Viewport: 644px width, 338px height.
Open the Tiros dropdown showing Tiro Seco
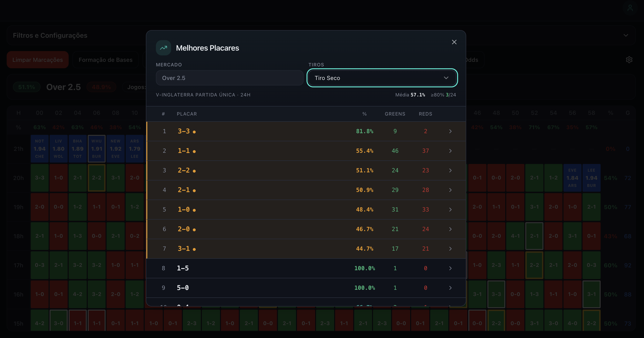point(382,78)
